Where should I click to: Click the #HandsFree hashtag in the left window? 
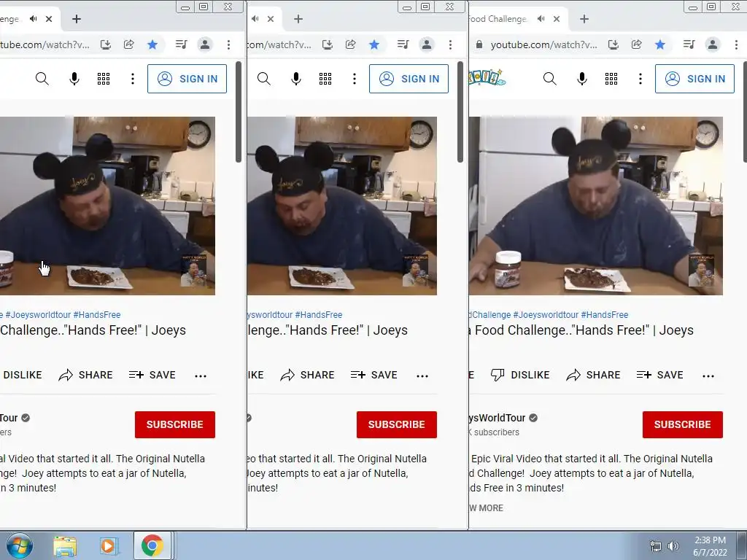pyautogui.click(x=97, y=315)
